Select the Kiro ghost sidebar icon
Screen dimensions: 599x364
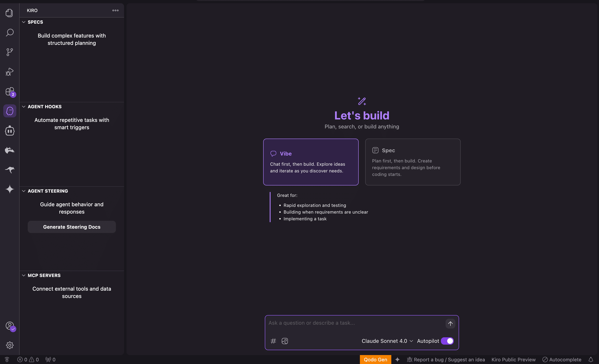9,111
